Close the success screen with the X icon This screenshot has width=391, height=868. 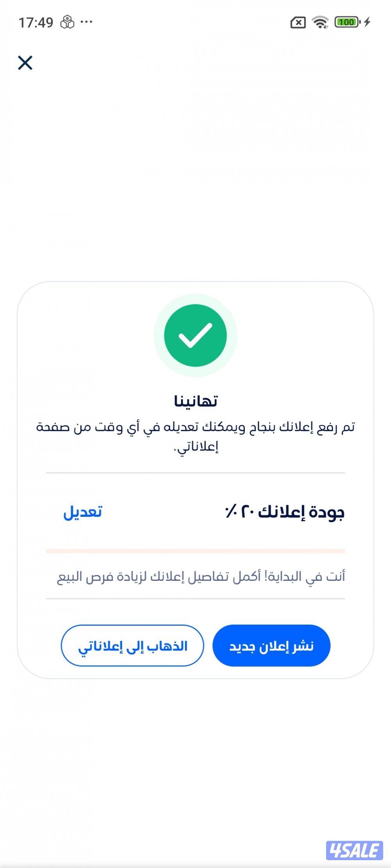(x=25, y=63)
